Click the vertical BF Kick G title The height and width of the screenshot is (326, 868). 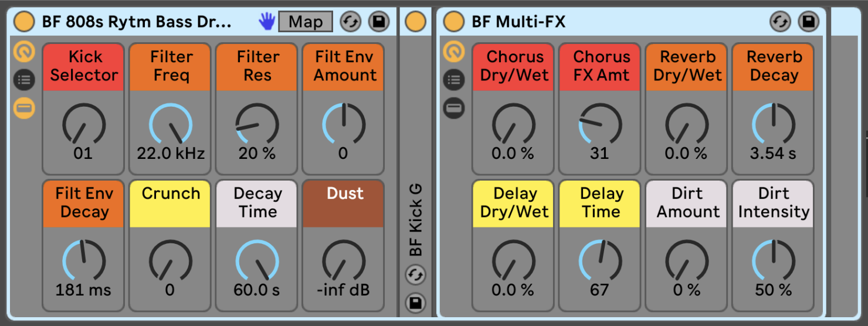(416, 219)
